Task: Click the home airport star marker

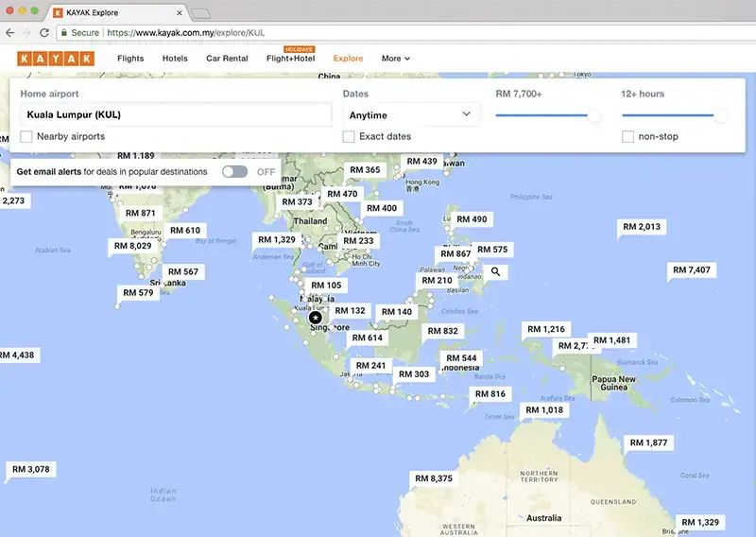Action: 316,318
